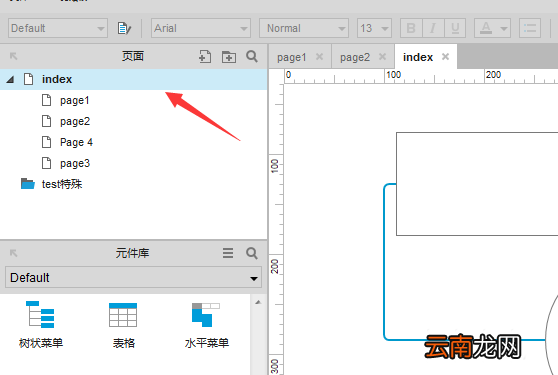Click the page icon beside page3
Image resolution: width=558 pixels, height=375 pixels.
(46, 163)
